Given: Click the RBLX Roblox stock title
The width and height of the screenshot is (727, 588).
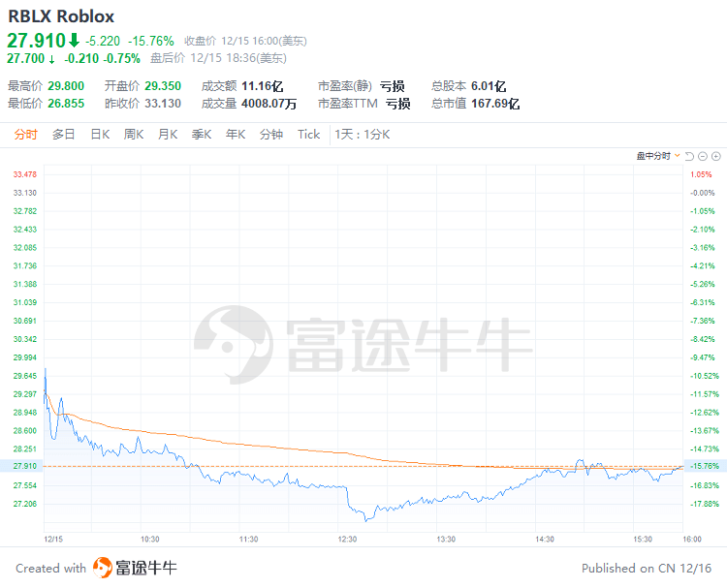Looking at the screenshot, I should click(x=61, y=16).
